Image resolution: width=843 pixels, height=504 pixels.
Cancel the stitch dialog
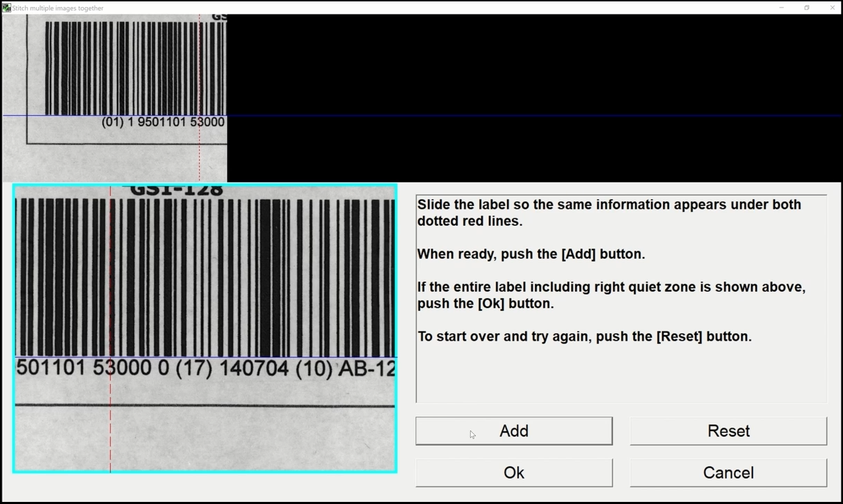click(728, 473)
